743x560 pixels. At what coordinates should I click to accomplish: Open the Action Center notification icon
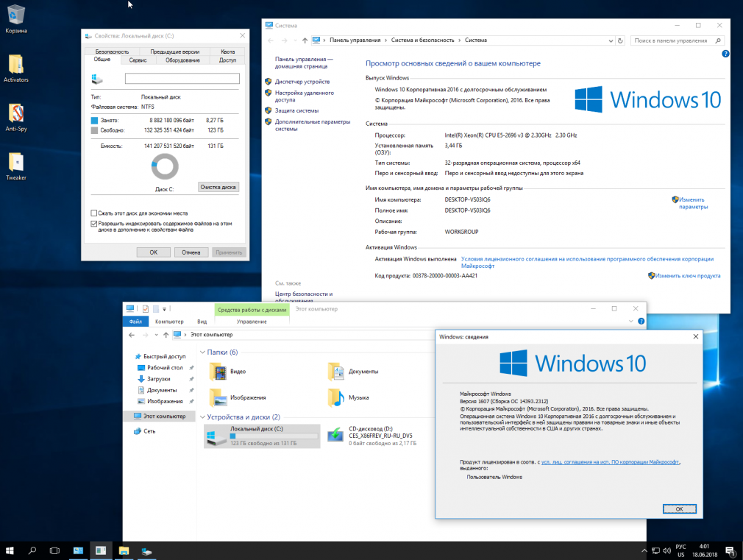(730, 551)
